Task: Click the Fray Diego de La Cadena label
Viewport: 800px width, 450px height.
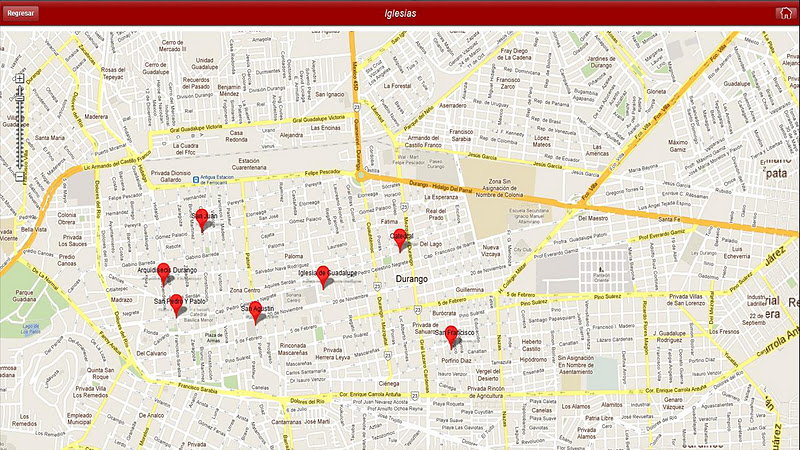Action: coord(514,54)
